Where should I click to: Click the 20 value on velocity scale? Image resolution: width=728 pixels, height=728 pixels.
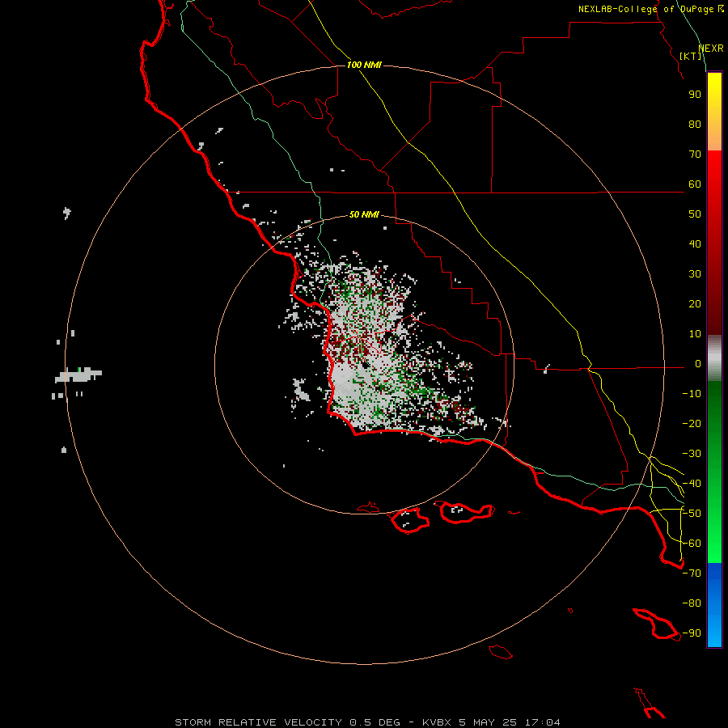coord(695,304)
